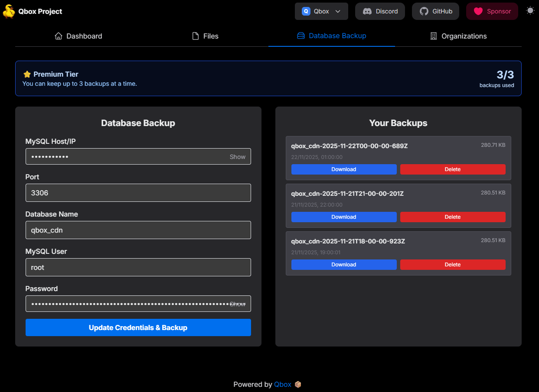This screenshot has width=539, height=392.
Task: Switch to the Dashboard tab
Action: tap(78, 36)
